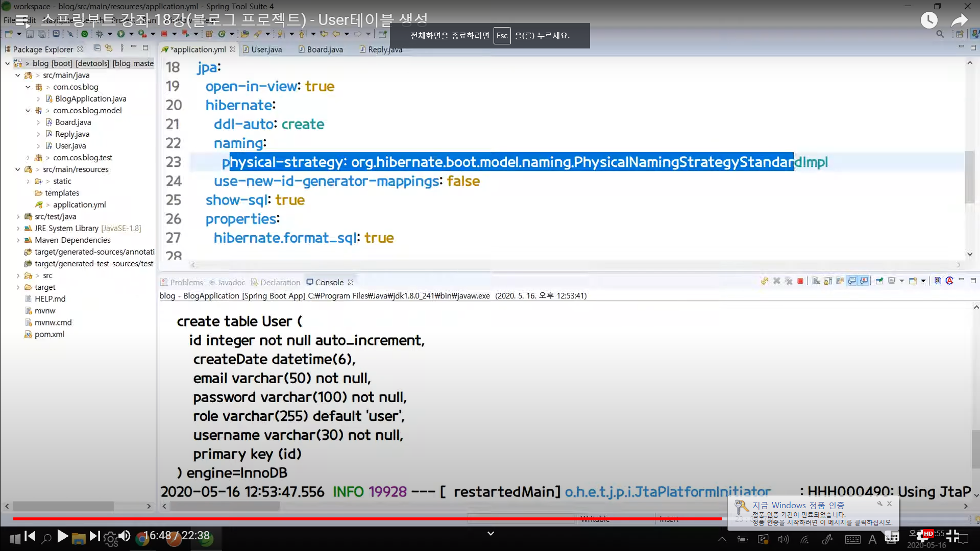This screenshot has width=980, height=551.
Task: Collapse the com.cos.blog package
Action: click(x=28, y=87)
